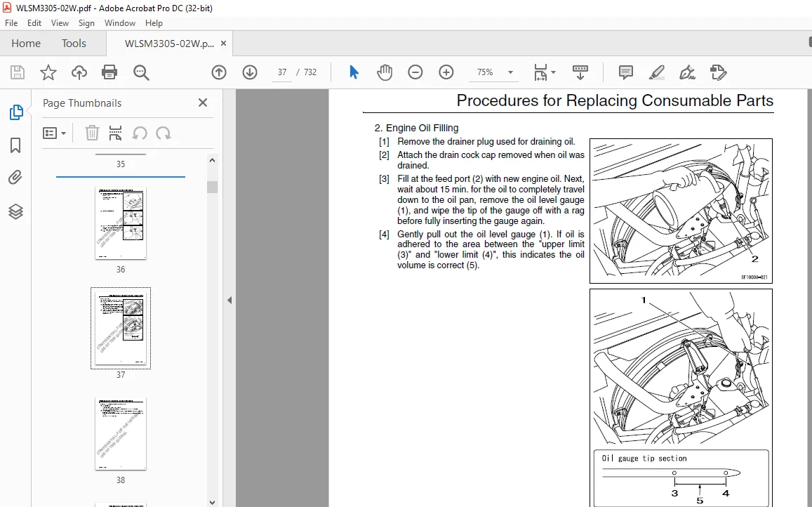Click Fit page width icon
812x507 pixels.
(540, 72)
